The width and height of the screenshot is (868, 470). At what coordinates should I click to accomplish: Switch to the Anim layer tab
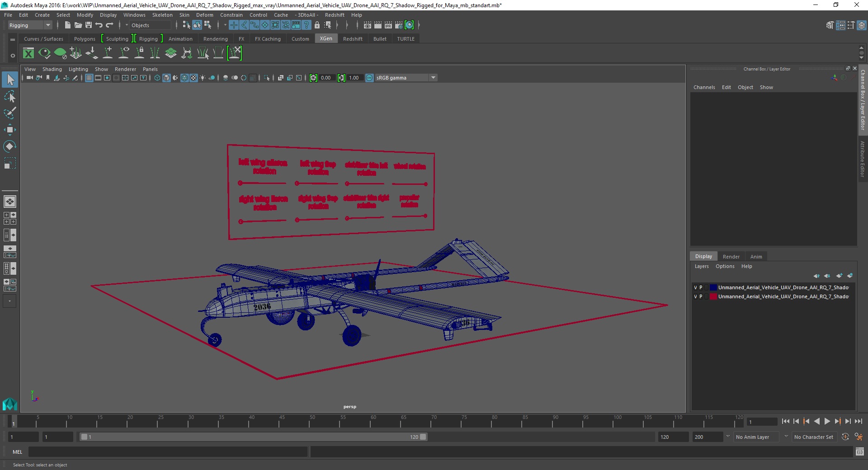click(756, 257)
